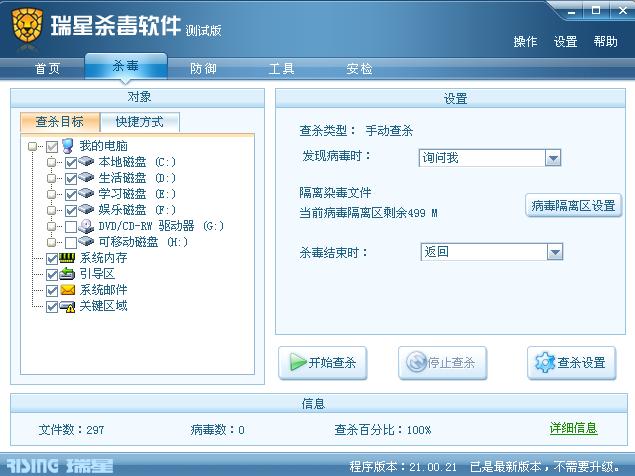Select the 关键区域 tree label

click(x=104, y=306)
